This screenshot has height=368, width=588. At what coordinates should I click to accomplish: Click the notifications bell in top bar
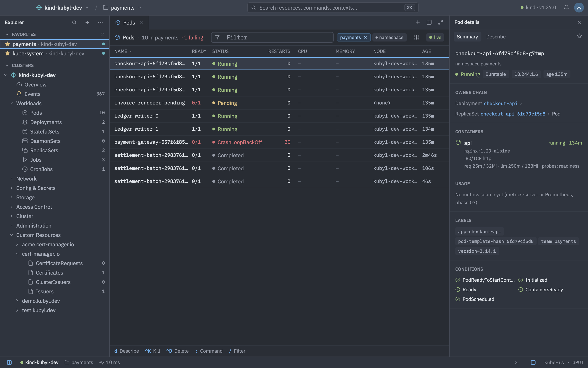[566, 8]
